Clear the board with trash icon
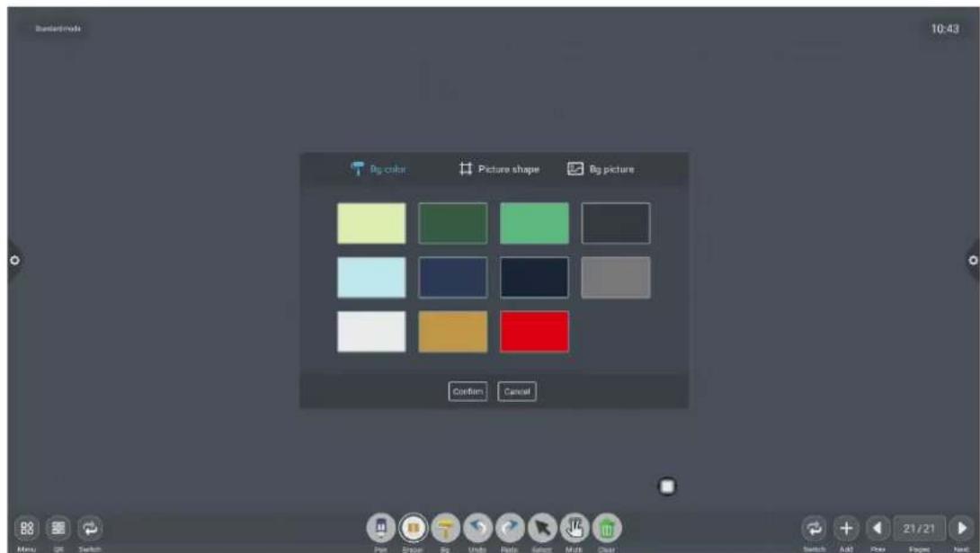The width and height of the screenshot is (980, 553). click(x=606, y=530)
